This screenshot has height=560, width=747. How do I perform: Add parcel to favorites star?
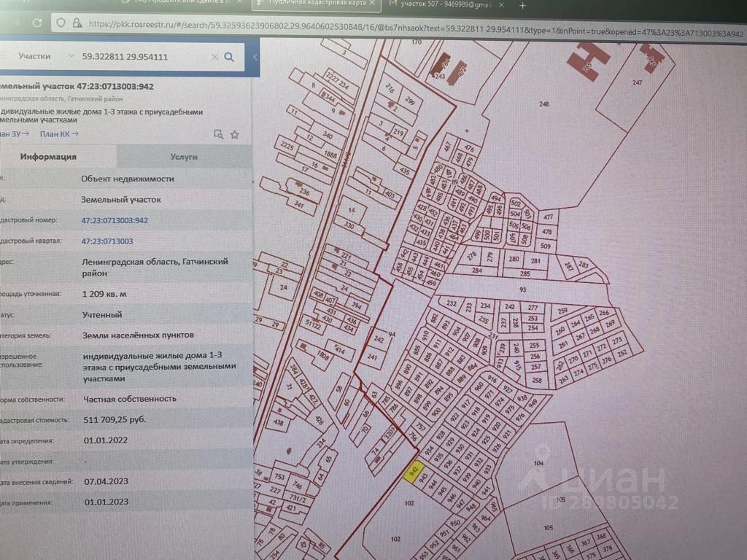coord(235,134)
